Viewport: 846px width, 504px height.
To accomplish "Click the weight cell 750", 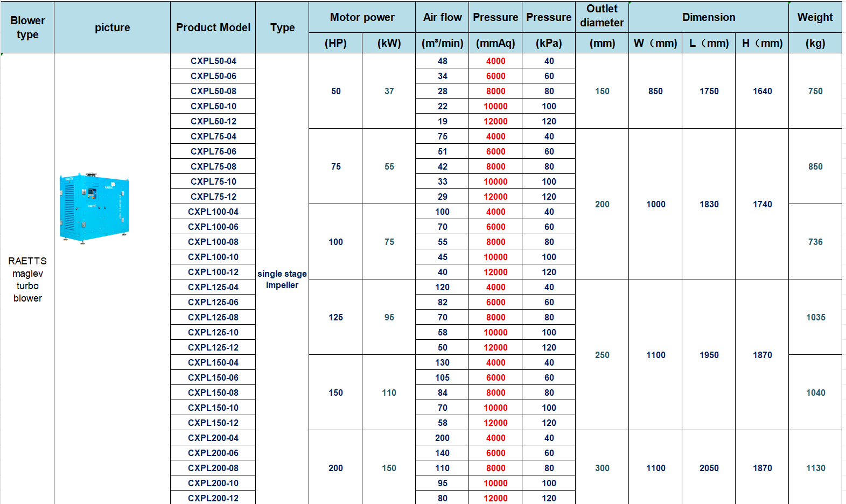I will coord(815,91).
